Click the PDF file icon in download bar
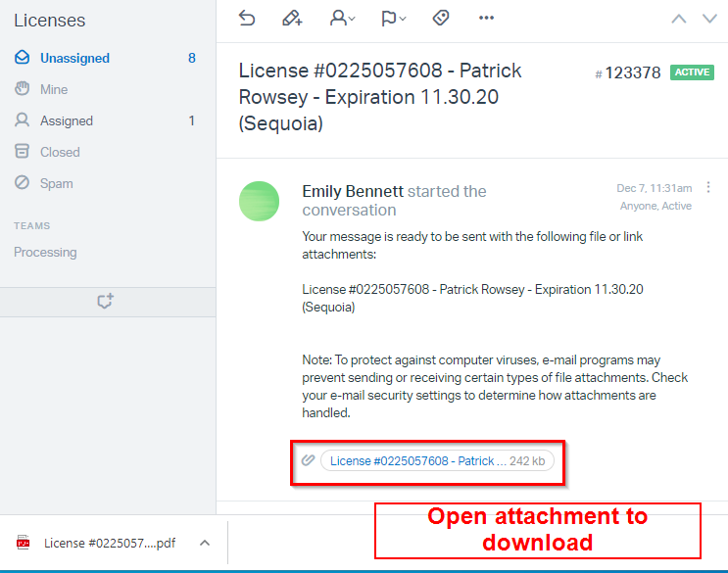 24,543
